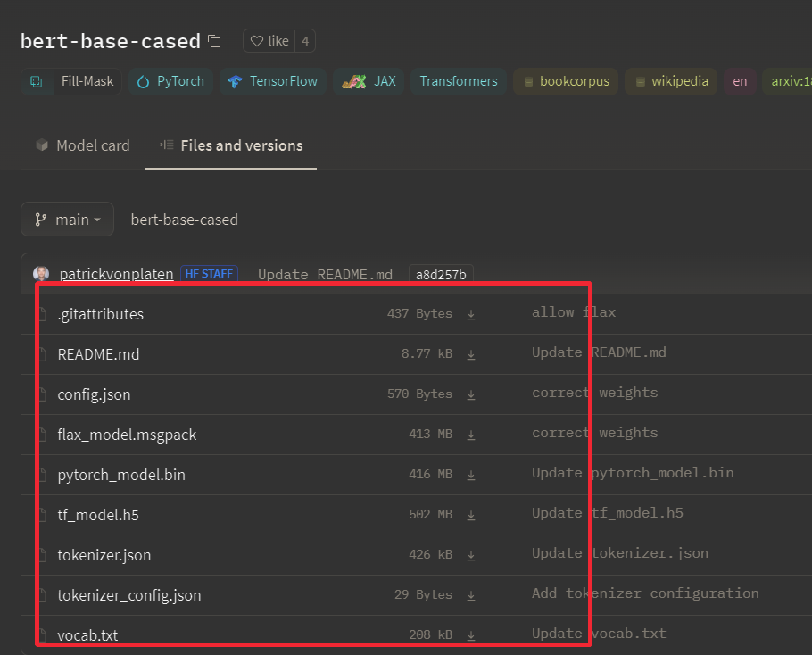The width and height of the screenshot is (812, 655).
Task: Click the Fill-Mask pipeline icon
Action: pyautogui.click(x=36, y=81)
